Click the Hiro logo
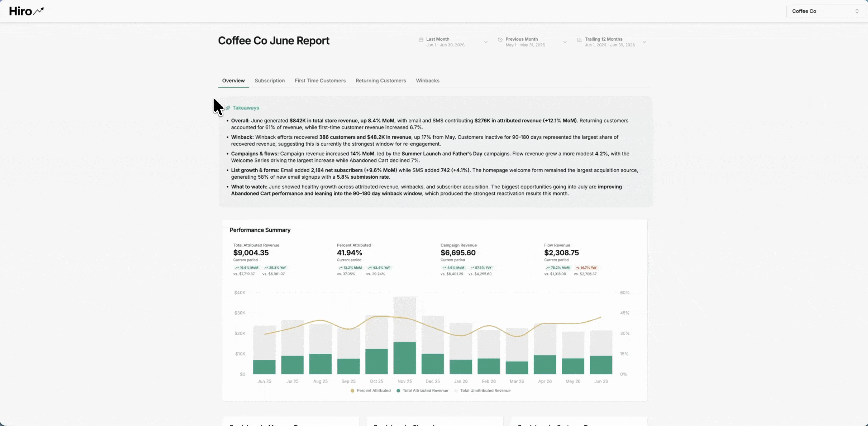Viewport: 868px width, 426px height. point(26,11)
